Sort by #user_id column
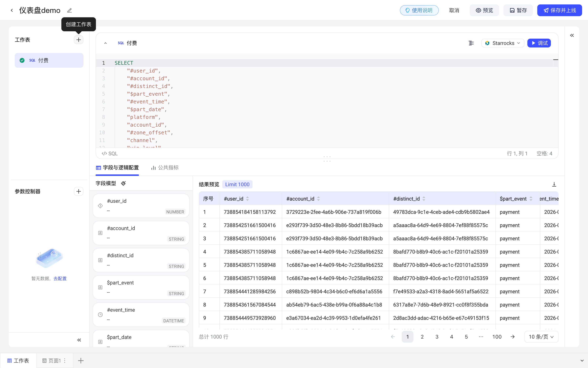This screenshot has width=588, height=368. 247,199
